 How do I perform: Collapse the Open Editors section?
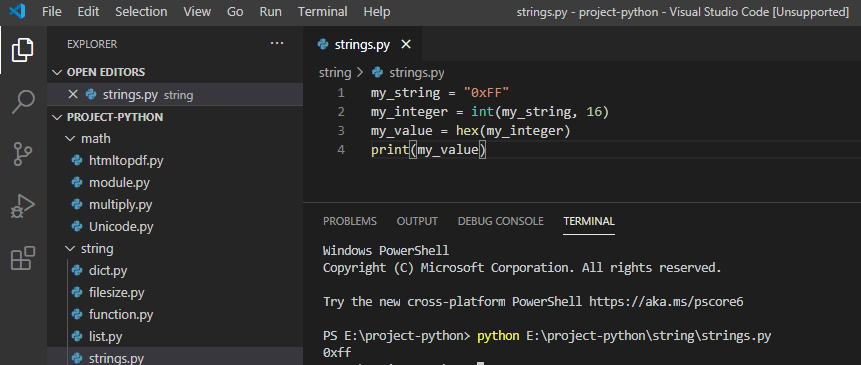57,72
